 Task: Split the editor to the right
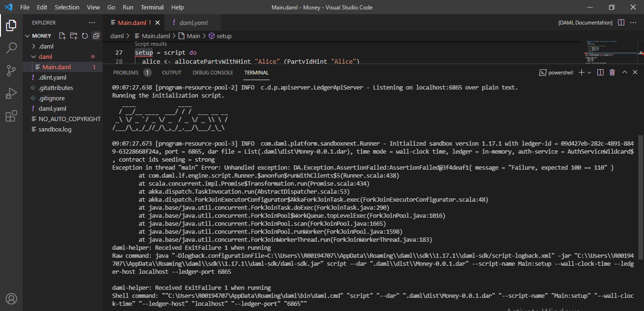(621, 23)
